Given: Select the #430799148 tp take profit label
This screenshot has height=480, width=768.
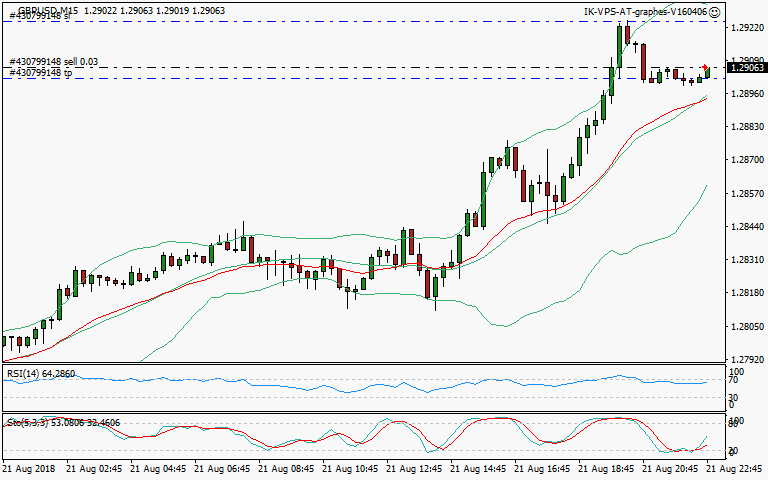Looking at the screenshot, I should [41, 72].
